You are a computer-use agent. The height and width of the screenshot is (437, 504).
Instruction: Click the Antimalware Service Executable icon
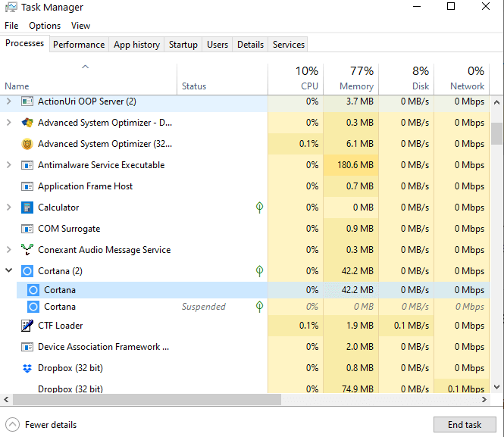click(27, 165)
